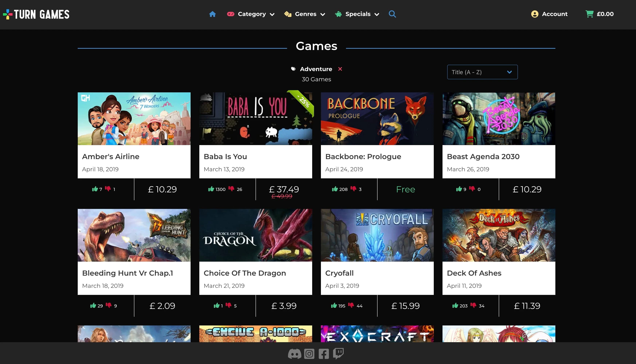Open Beast Agenda 2030 title link

(483, 157)
